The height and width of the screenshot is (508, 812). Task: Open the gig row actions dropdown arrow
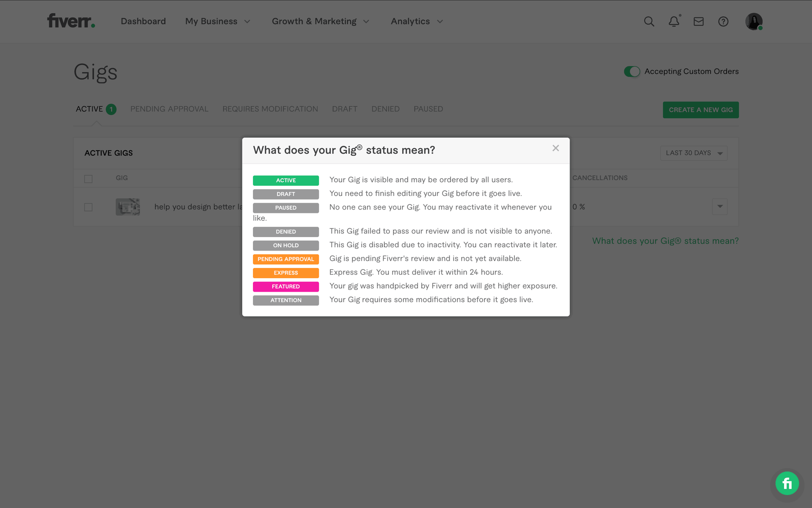coord(720,207)
